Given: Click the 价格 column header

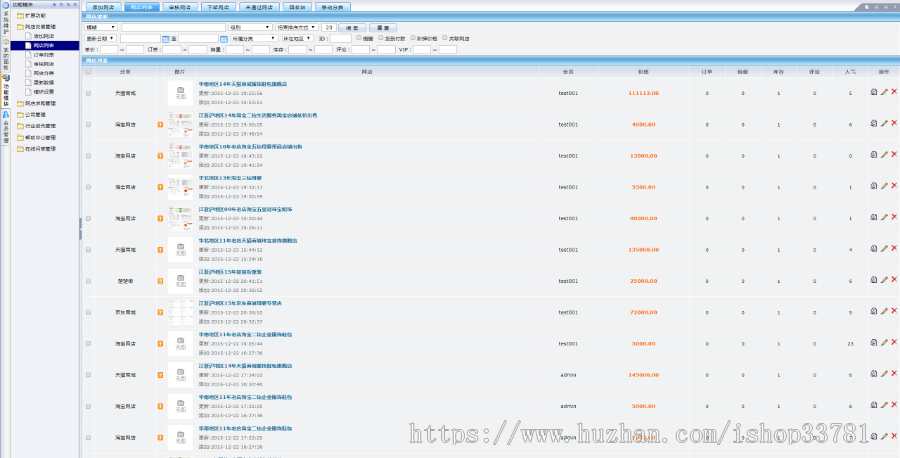Looking at the screenshot, I should pyautogui.click(x=643, y=72).
